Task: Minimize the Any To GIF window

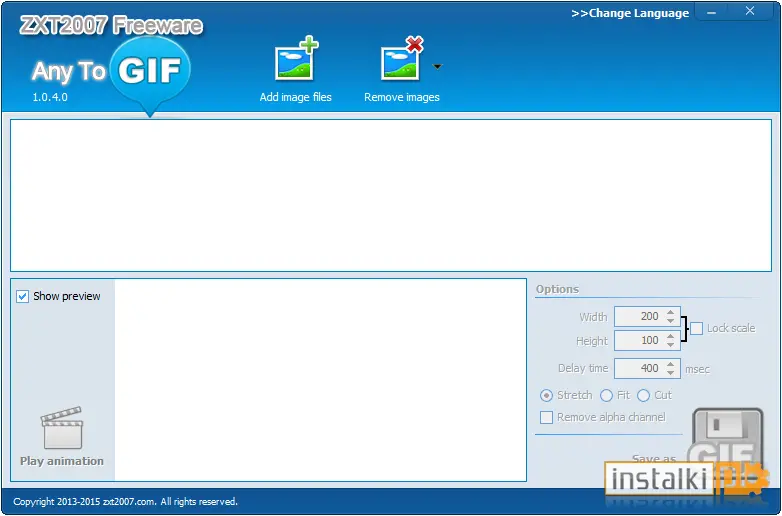Action: click(x=712, y=12)
